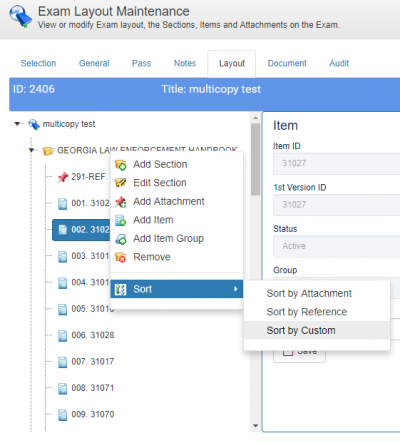400x443 pixels.
Task: Click the Add Item document icon
Action: point(120,220)
